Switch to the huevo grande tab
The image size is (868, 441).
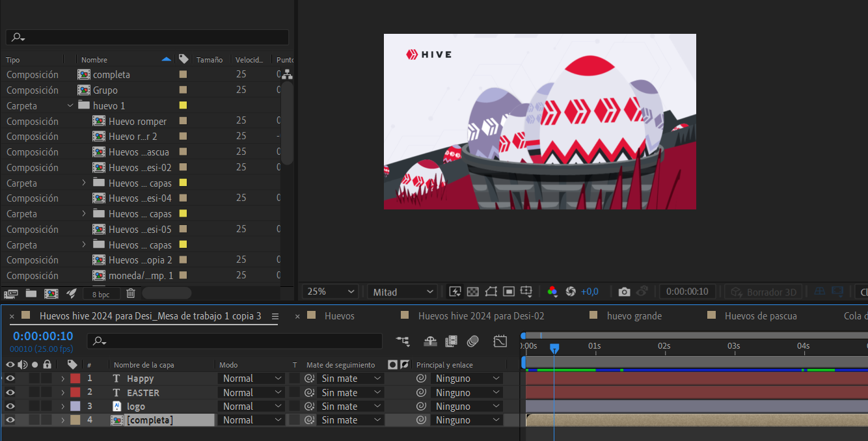pyautogui.click(x=634, y=316)
